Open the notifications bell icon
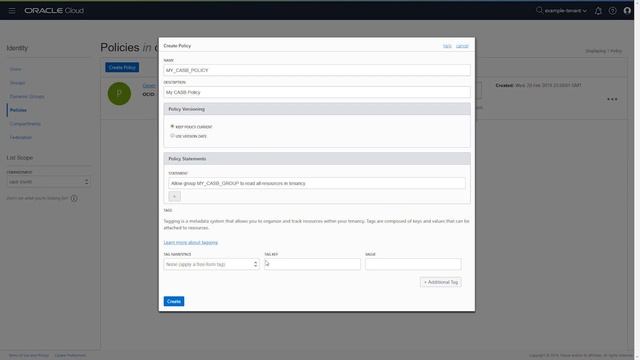 pyautogui.click(x=598, y=11)
